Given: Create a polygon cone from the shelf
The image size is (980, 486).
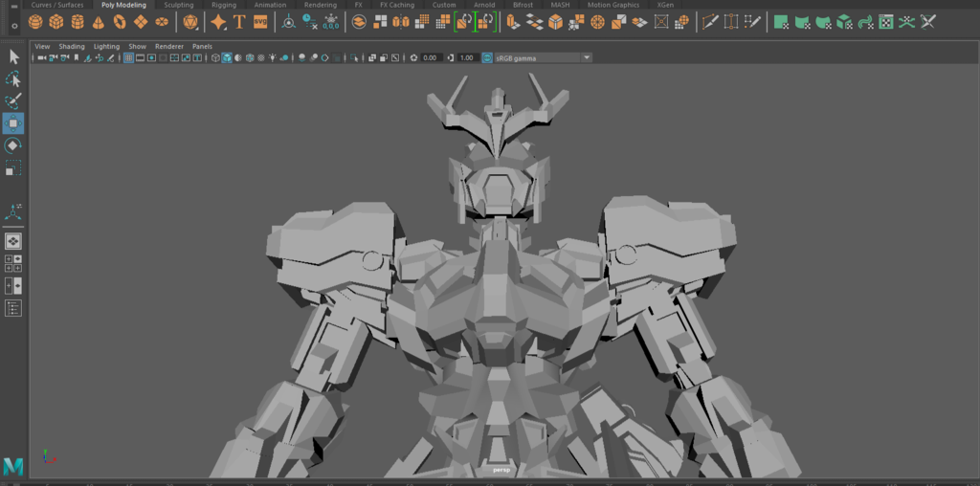Looking at the screenshot, I should (x=99, y=23).
